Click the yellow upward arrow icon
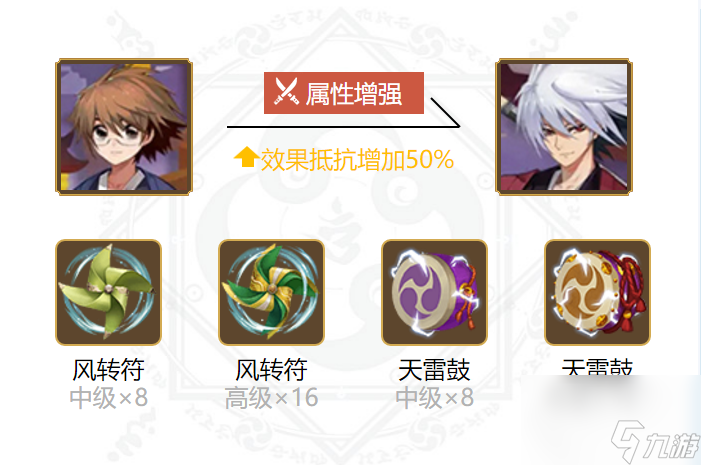This screenshot has width=701, height=465. [245, 157]
